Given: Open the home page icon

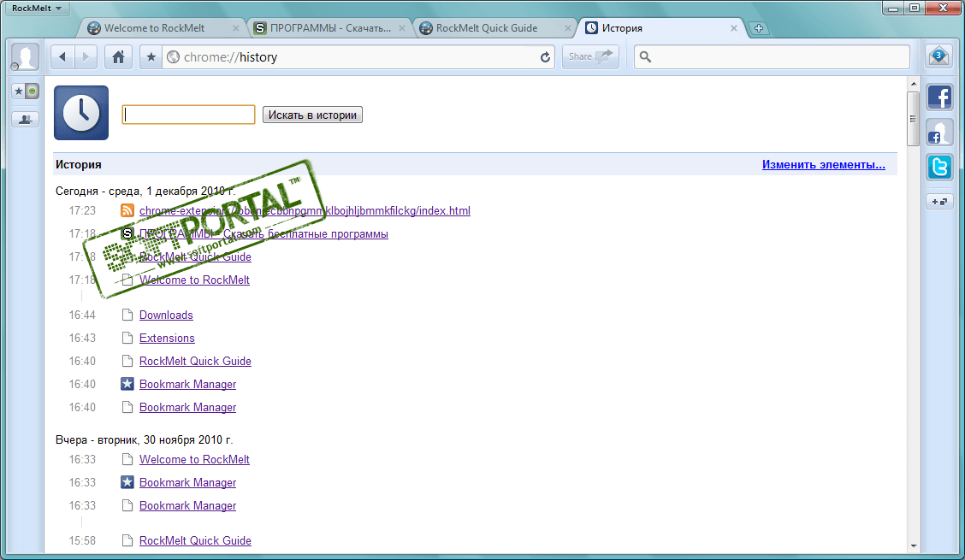Looking at the screenshot, I should tap(118, 57).
